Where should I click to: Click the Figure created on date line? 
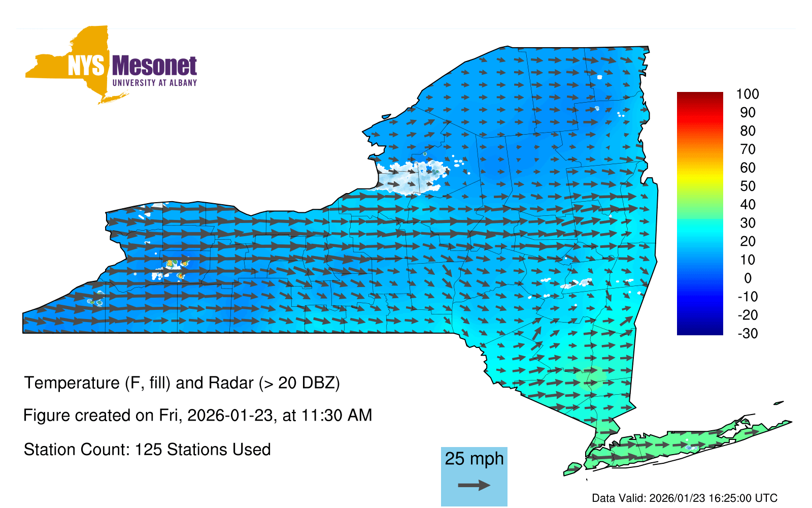click(197, 416)
